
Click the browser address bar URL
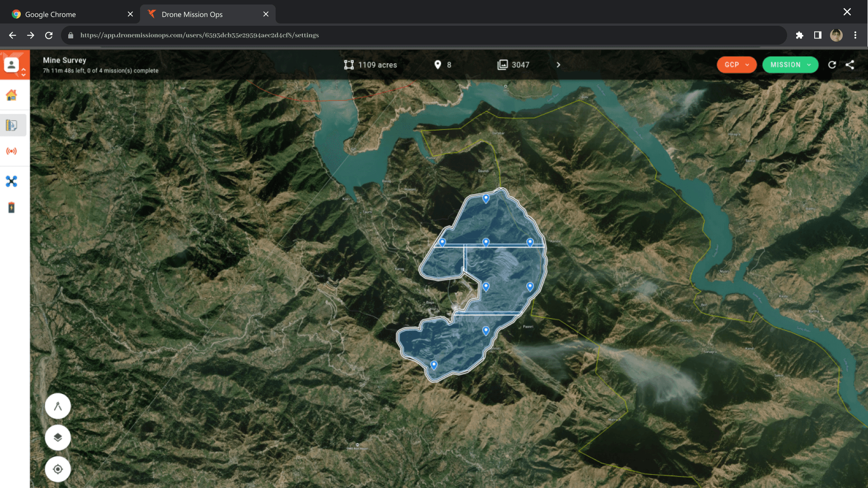(199, 35)
